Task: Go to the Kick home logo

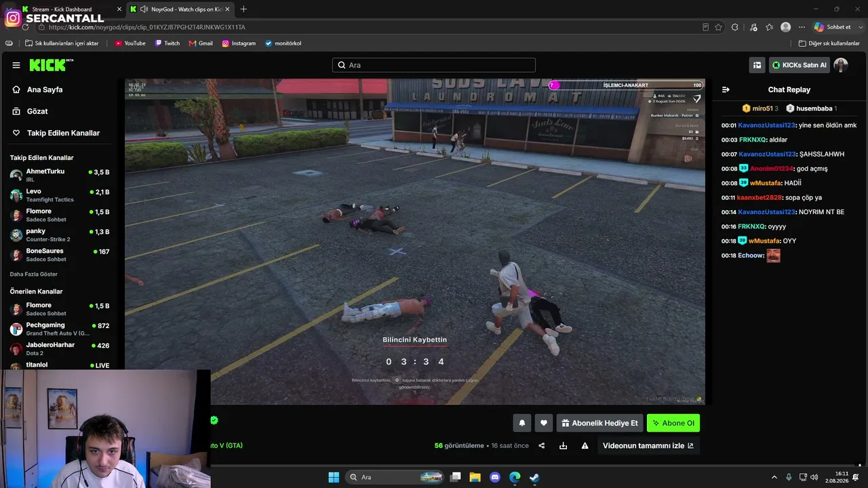Action: [x=51, y=65]
